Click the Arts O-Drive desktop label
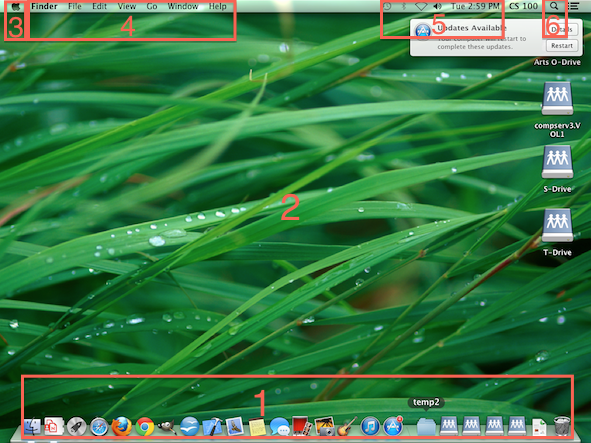Screen dimensions: 591x443 click(557, 62)
